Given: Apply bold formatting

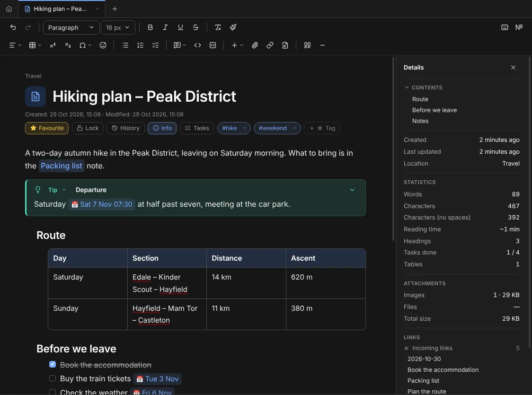Looking at the screenshot, I should click(150, 27).
